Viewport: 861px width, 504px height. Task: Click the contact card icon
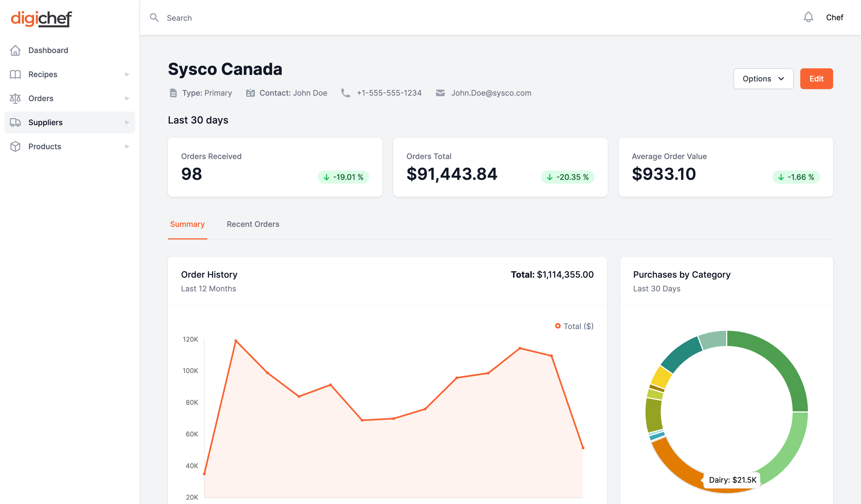(x=251, y=93)
